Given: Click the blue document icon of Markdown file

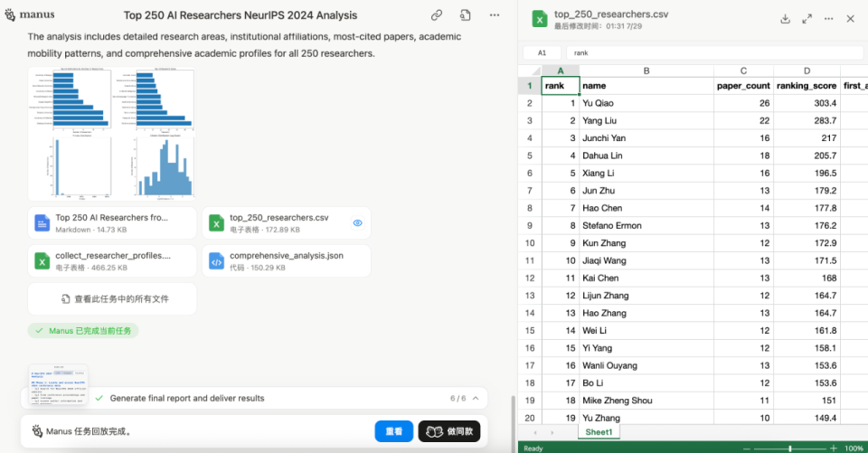Looking at the screenshot, I should (x=42, y=223).
